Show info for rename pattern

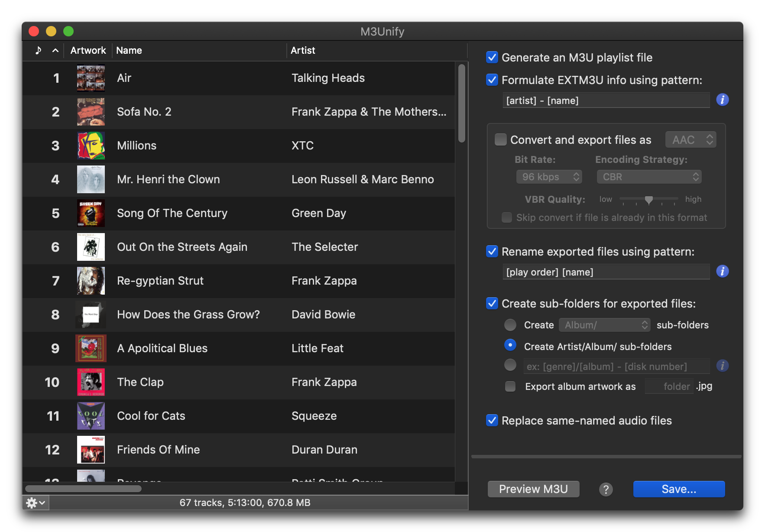[x=722, y=272]
